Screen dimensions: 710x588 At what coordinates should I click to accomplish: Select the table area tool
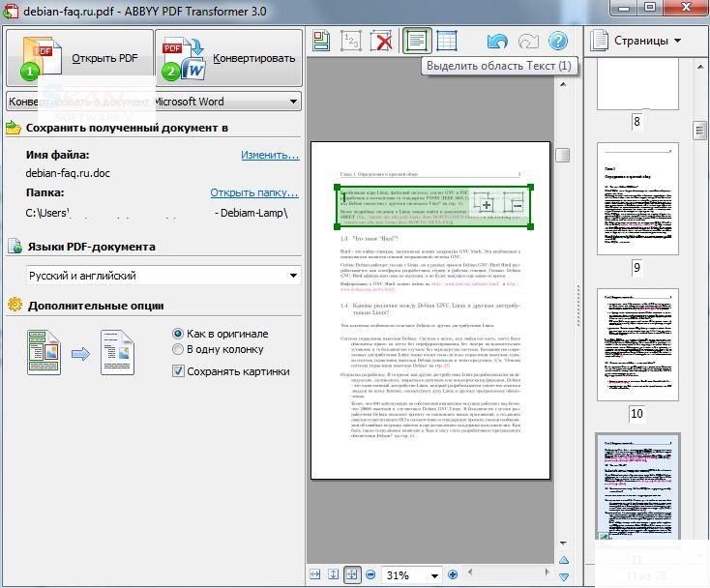click(447, 42)
